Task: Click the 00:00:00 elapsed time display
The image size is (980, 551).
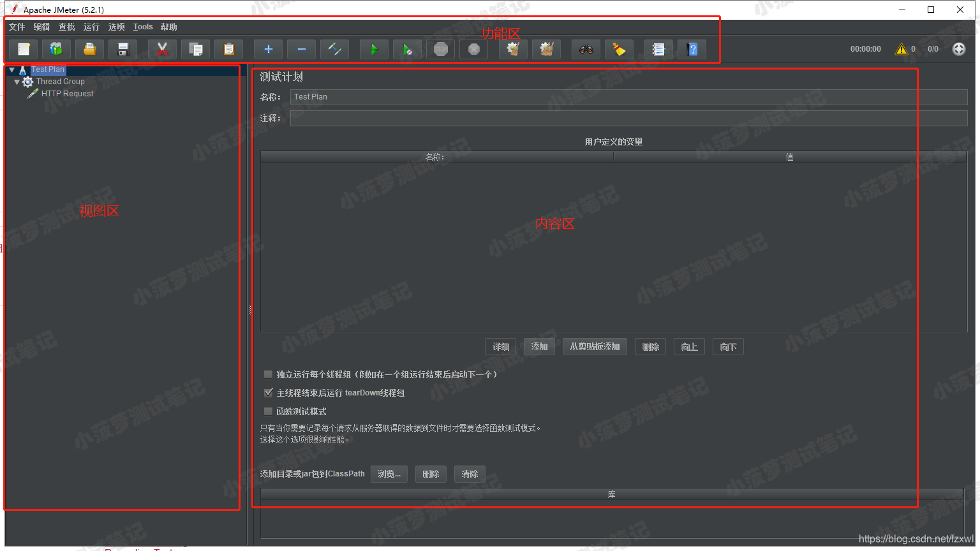Action: 866,49
